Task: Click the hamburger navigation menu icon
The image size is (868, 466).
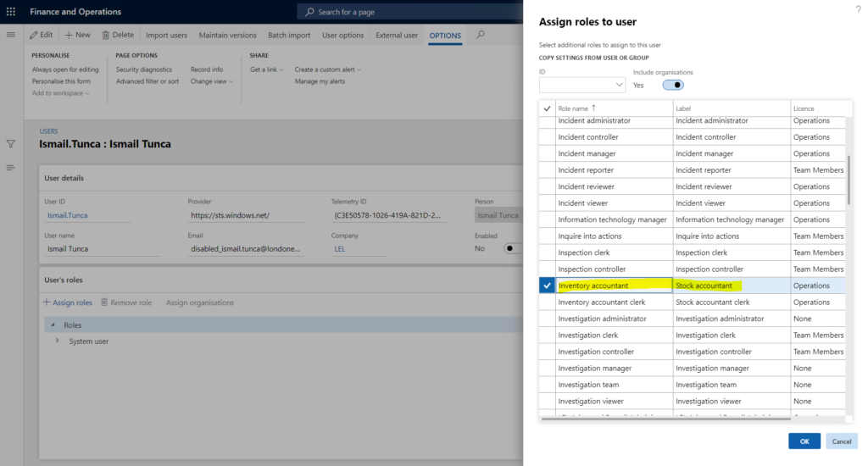Action: pyautogui.click(x=11, y=35)
